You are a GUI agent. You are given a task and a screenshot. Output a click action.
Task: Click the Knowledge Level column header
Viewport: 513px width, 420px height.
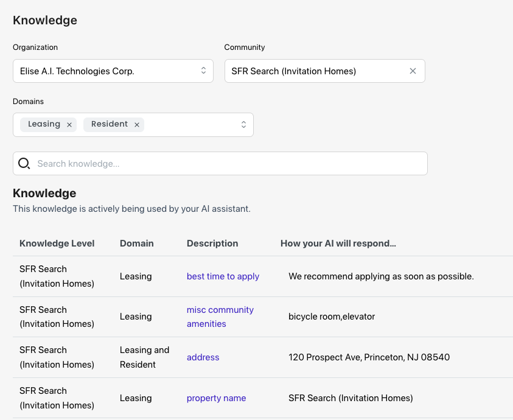pyautogui.click(x=57, y=243)
